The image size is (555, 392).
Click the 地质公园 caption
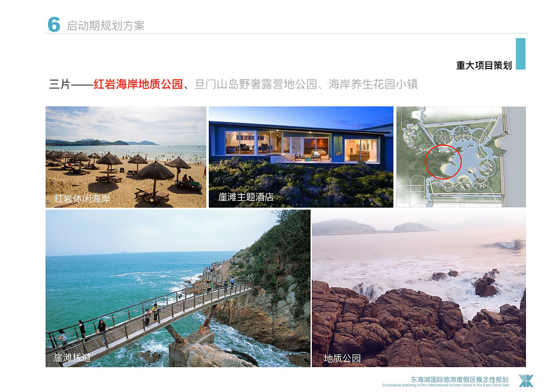coord(342,358)
